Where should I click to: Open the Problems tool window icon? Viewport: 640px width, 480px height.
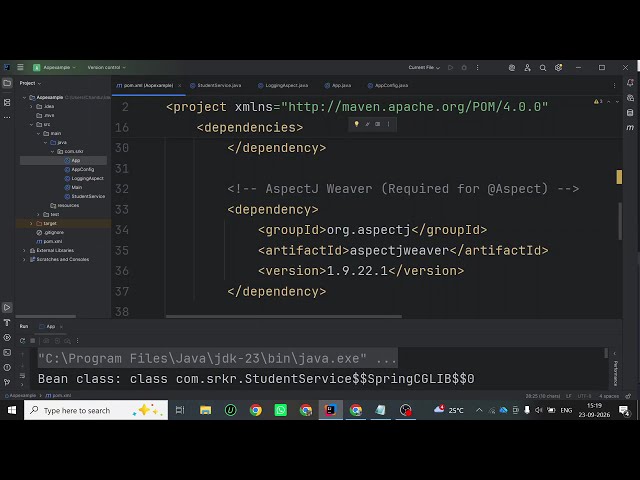pos(7,367)
